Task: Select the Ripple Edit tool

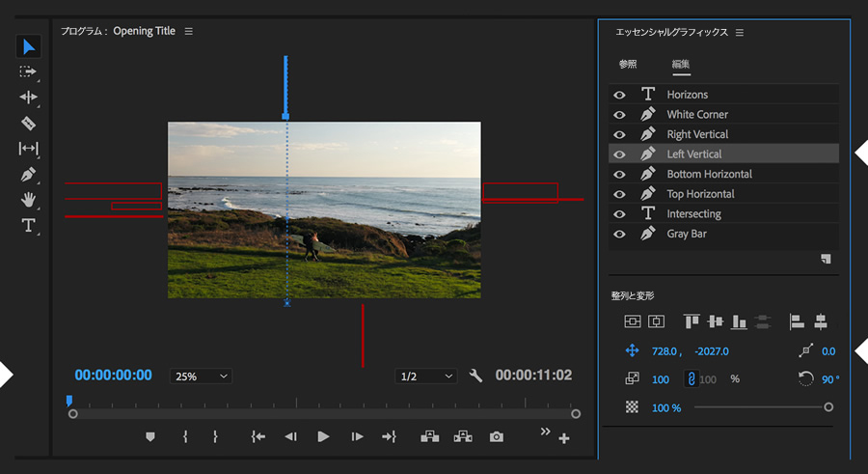Action: (29, 98)
